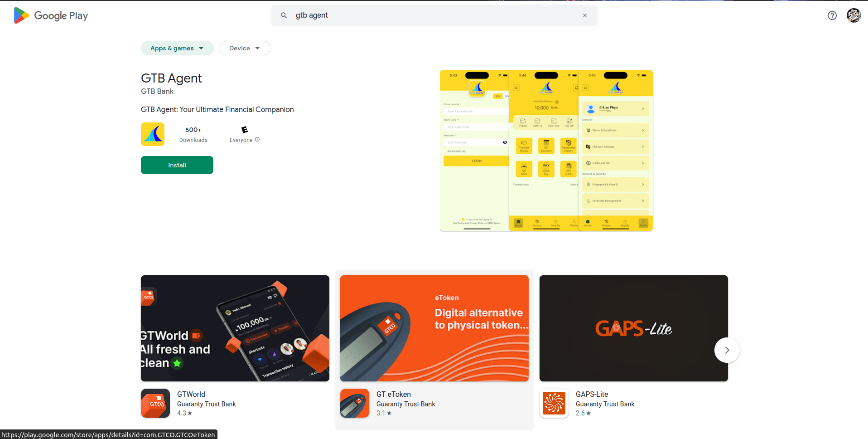This screenshot has width=868, height=439.
Task: Click the GTB Agent app icon
Action: (153, 134)
